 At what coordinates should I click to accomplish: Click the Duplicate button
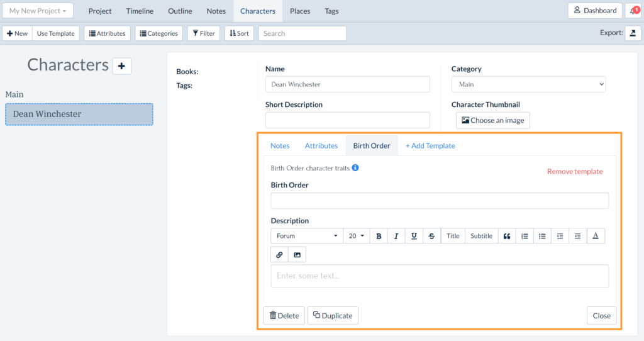[333, 316]
